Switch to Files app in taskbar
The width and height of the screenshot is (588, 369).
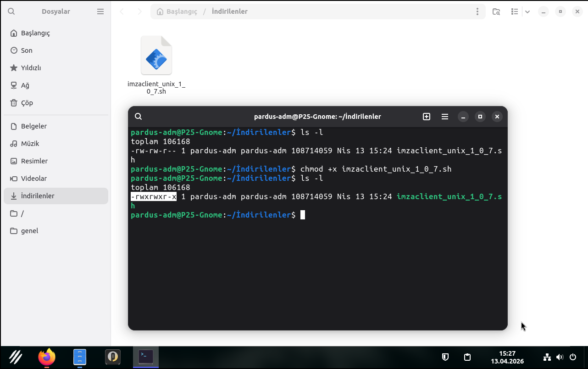click(x=80, y=357)
